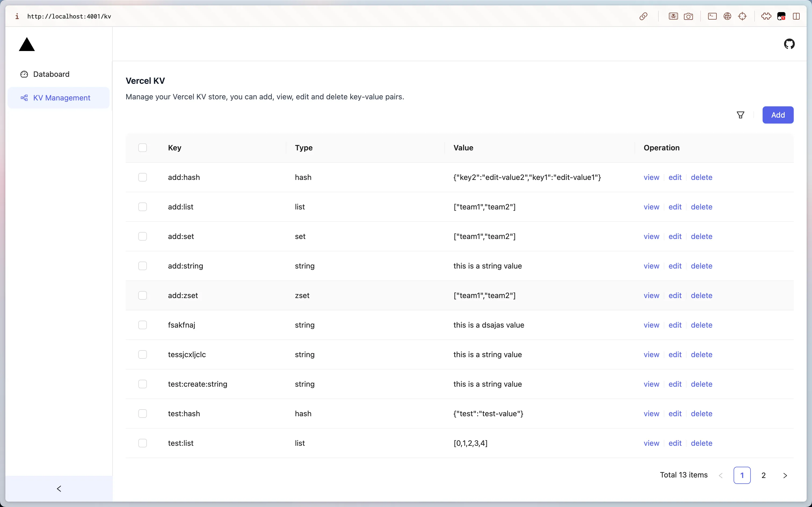The height and width of the screenshot is (507, 812).
Task: View the test:list entry
Action: [x=651, y=443]
